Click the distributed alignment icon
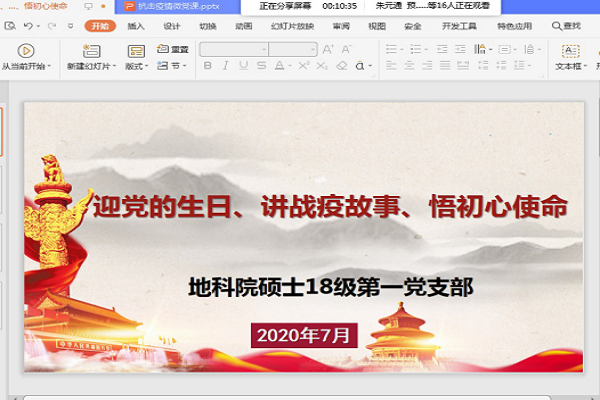Viewport: 600px width, 400px height. 463,66
